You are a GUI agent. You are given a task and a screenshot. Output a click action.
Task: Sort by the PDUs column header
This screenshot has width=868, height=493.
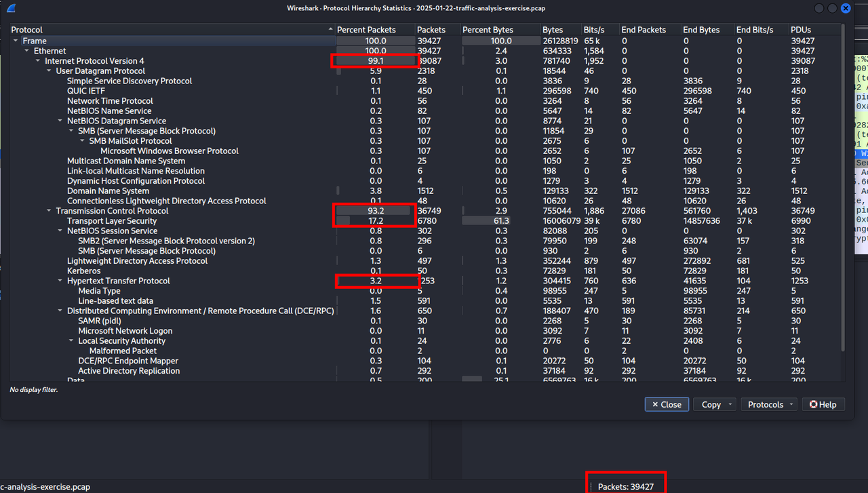[x=814, y=30]
